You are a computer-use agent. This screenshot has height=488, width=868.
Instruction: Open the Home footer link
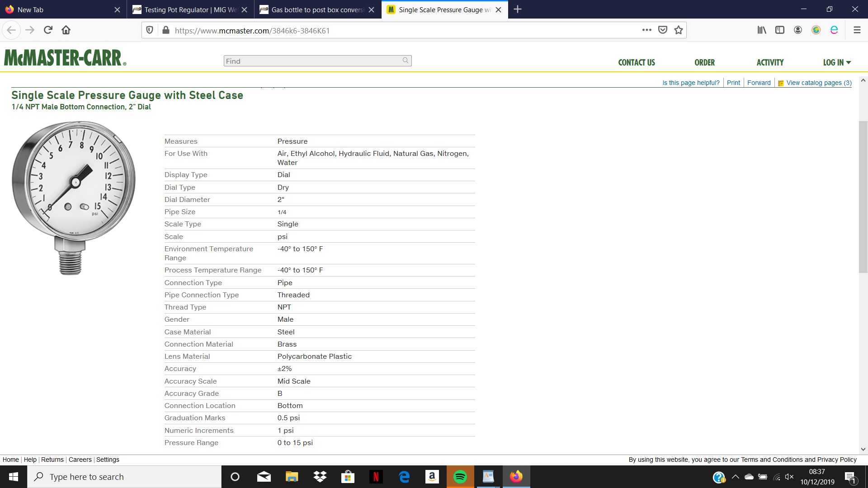tap(11, 460)
